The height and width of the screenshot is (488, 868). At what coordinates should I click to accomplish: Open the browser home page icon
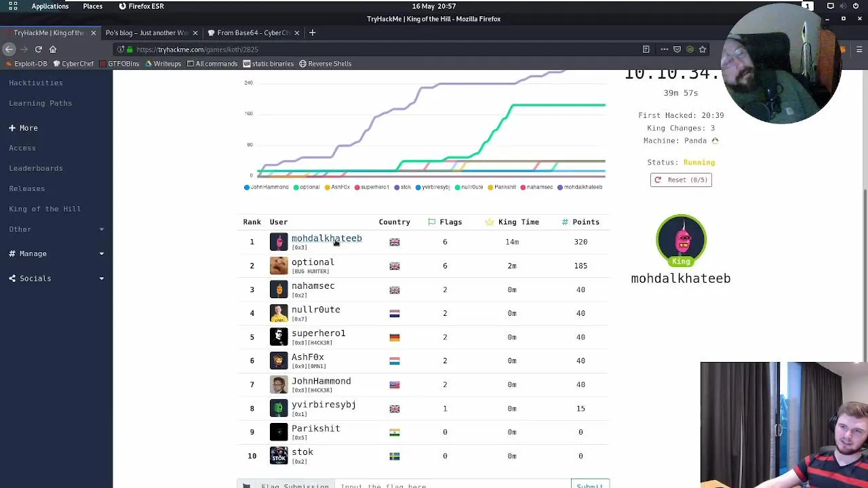pos(53,49)
